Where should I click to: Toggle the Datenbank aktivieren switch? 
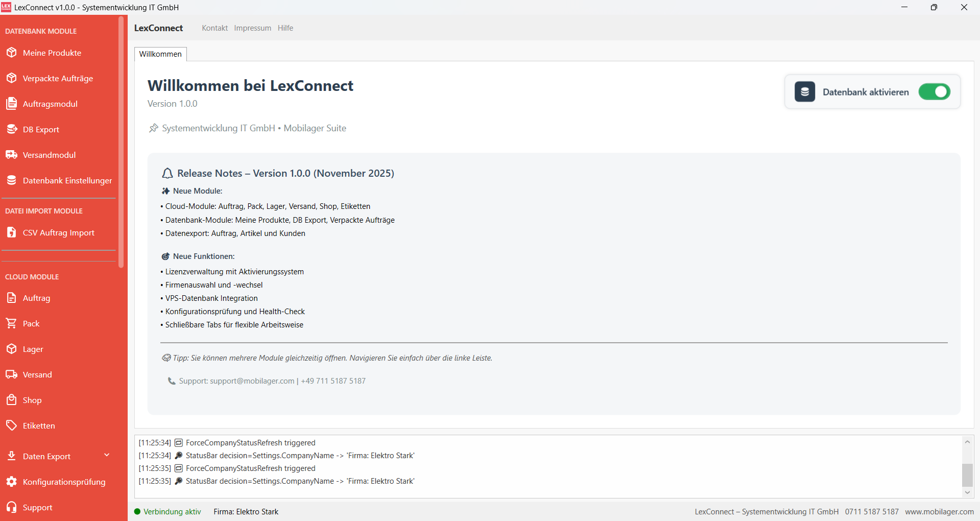point(934,92)
